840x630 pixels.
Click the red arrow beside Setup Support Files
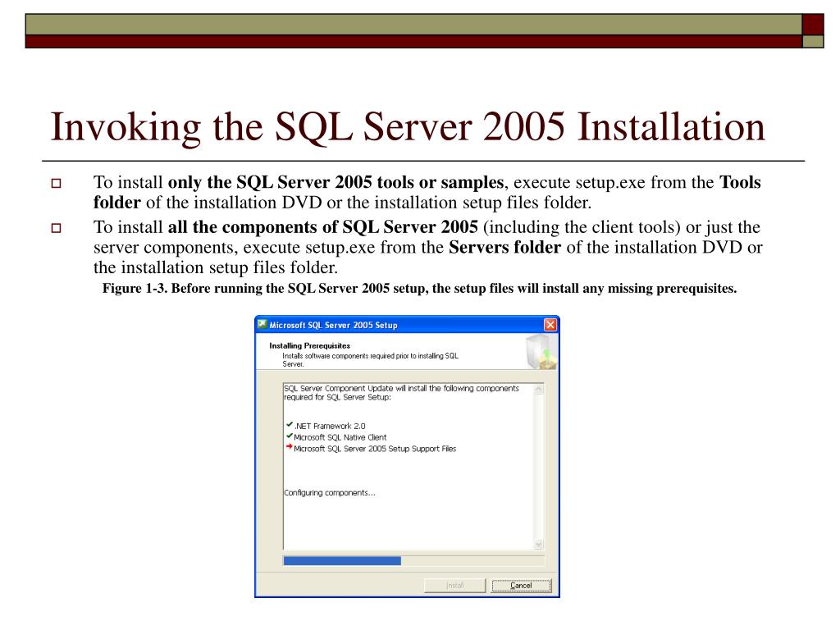pos(290,446)
